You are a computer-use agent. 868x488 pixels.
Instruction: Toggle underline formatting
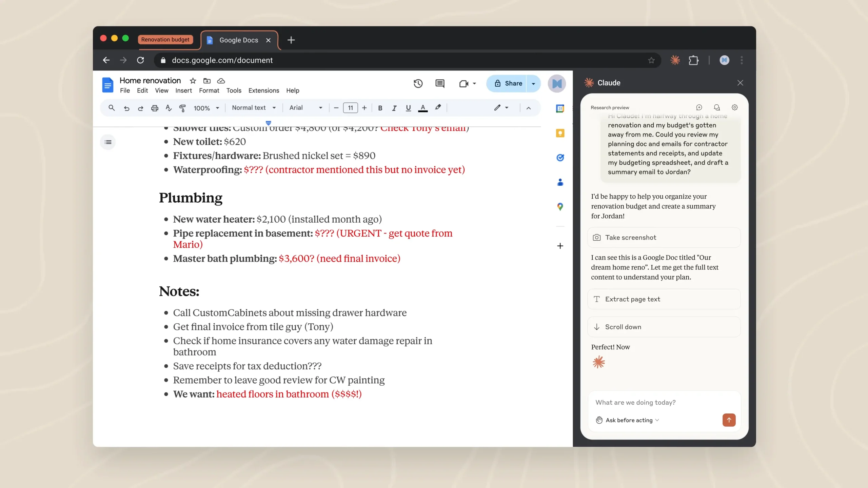click(408, 108)
